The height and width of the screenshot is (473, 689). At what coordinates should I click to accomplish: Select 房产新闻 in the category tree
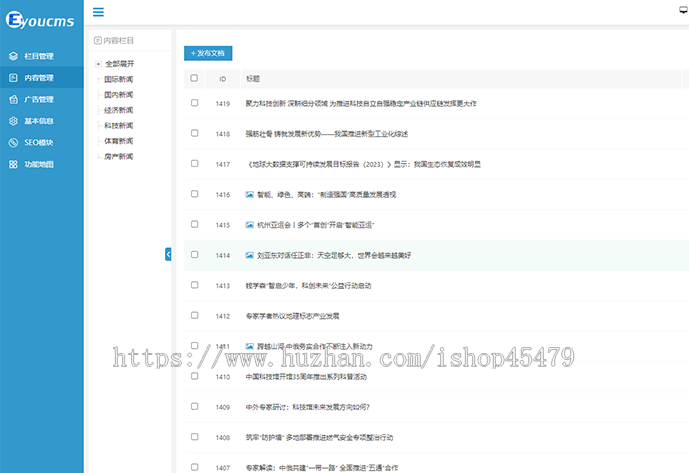(x=119, y=156)
